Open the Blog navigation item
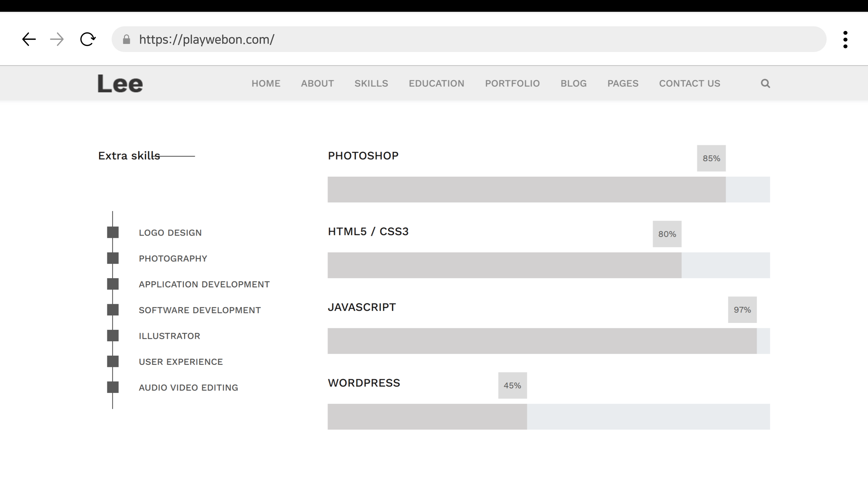The height and width of the screenshot is (488, 868). (574, 84)
